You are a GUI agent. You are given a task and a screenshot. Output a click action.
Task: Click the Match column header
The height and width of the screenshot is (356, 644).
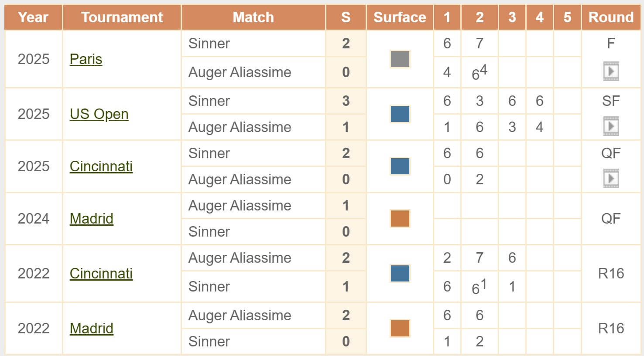253,17
